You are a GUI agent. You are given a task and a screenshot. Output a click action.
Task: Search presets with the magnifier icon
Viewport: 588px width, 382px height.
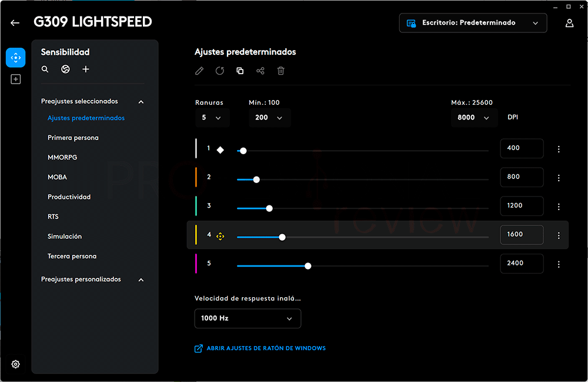click(45, 69)
